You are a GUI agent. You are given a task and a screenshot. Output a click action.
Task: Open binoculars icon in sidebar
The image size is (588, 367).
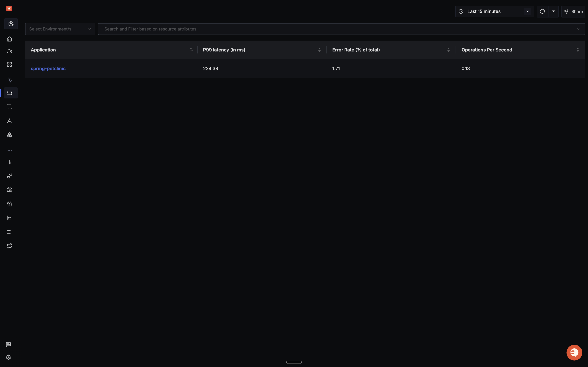[x=10, y=204]
